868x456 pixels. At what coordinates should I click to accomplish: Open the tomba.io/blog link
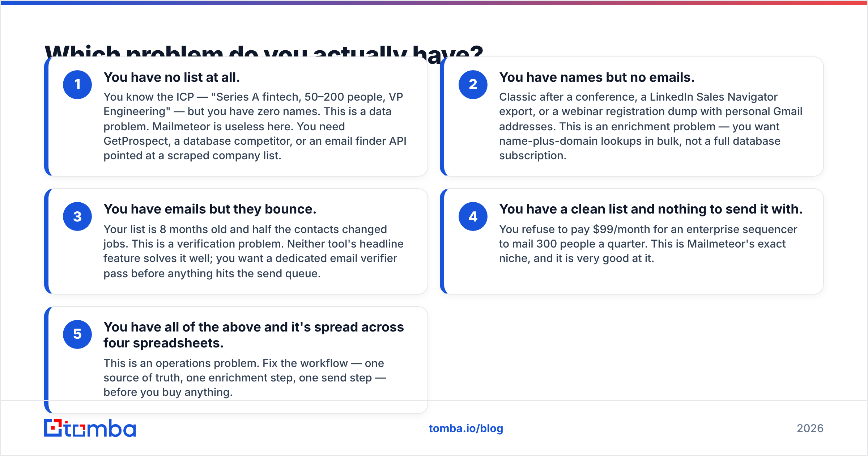click(466, 428)
